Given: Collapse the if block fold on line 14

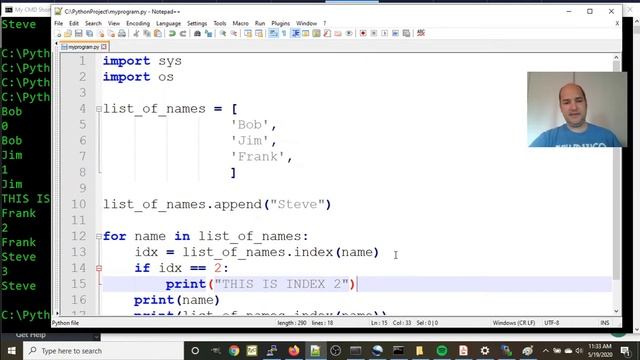Looking at the screenshot, I should 99,268.
